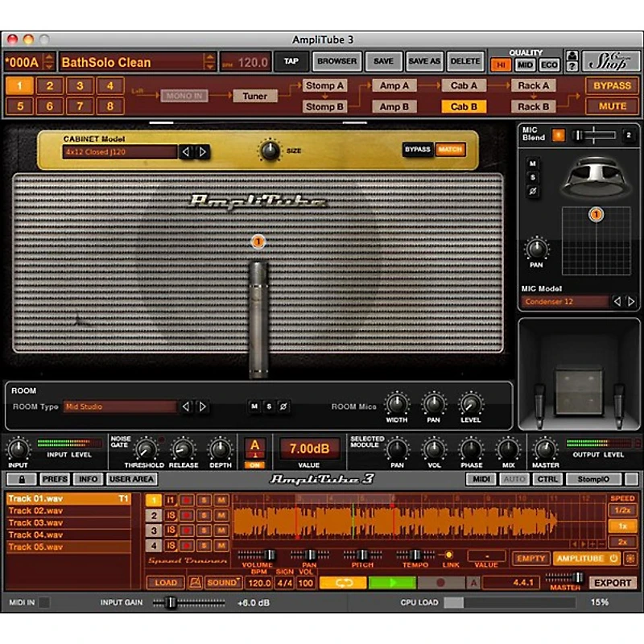Adjust the MIC Blend slider
This screenshot has height=644, width=644.
coord(594,135)
